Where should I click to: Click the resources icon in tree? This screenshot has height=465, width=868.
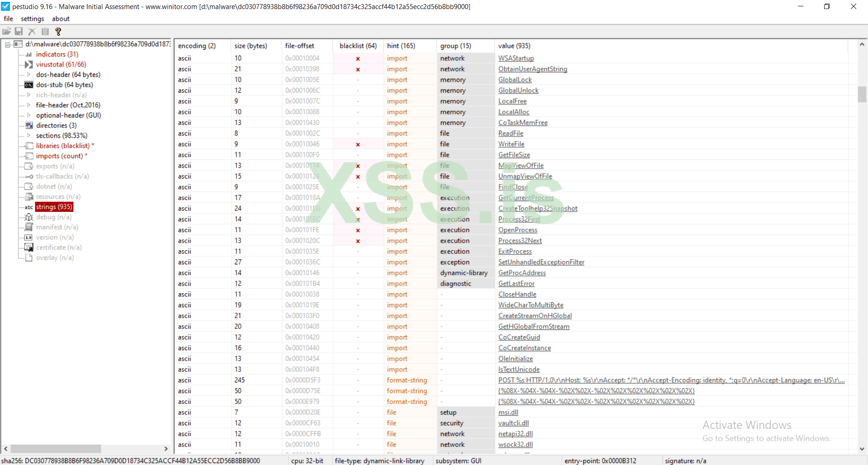tap(29, 197)
